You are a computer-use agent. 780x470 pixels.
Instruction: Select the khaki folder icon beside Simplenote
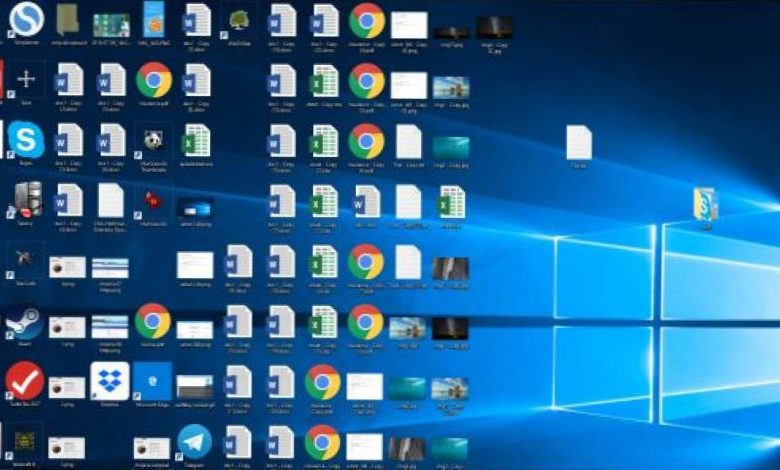[68, 20]
